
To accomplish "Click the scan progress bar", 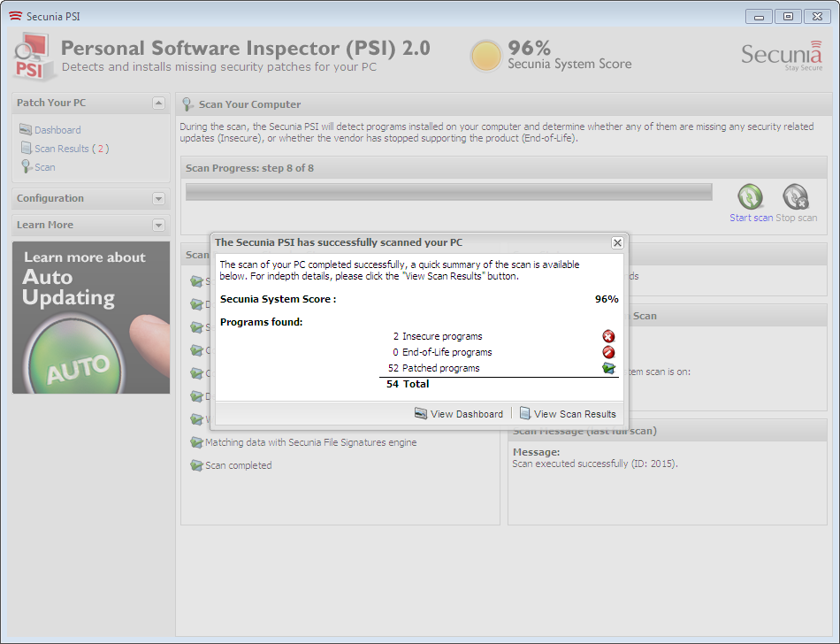I will click(x=449, y=192).
